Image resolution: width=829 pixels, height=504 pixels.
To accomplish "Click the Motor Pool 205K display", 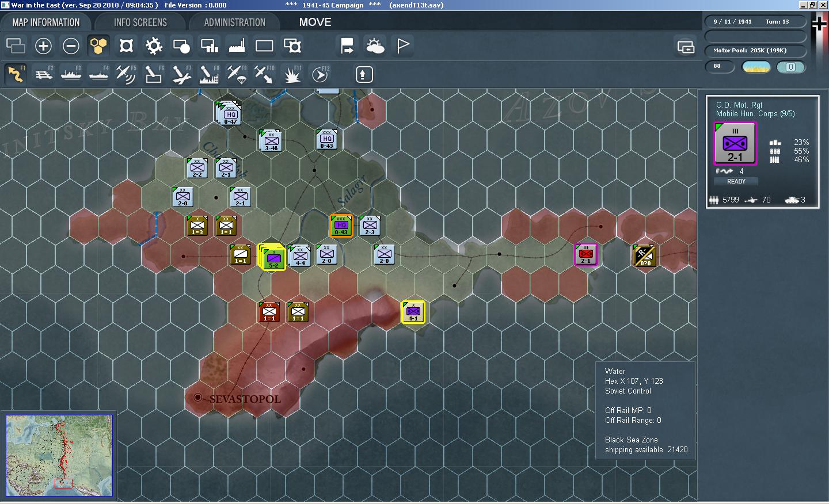I will tap(755, 50).
